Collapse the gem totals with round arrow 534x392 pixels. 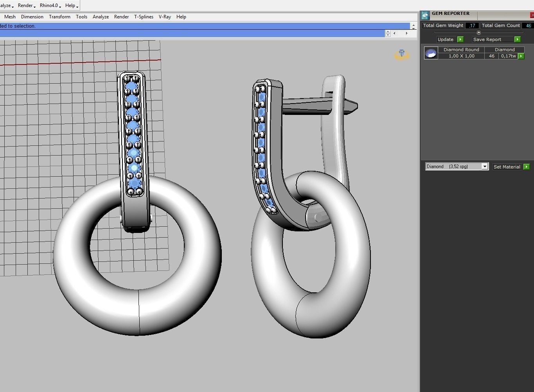478,33
